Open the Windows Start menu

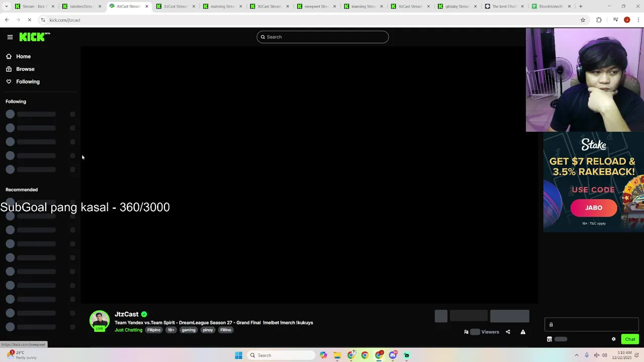[x=238, y=355]
